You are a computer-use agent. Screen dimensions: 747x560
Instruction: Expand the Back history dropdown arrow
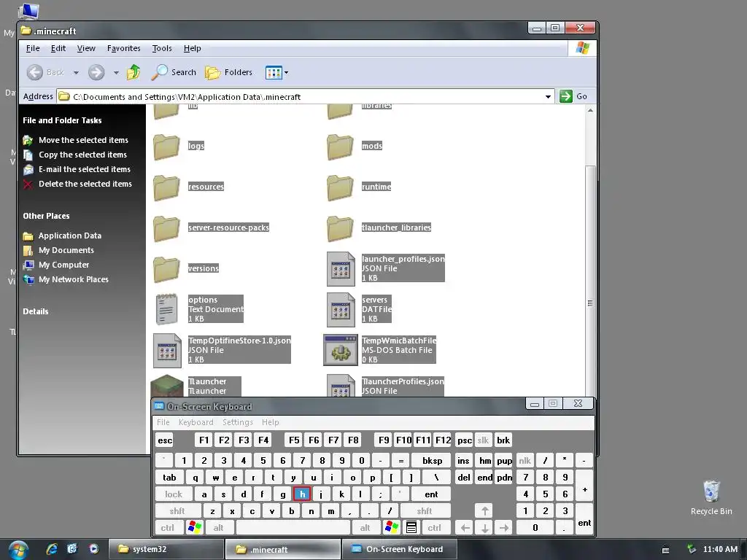[76, 73]
